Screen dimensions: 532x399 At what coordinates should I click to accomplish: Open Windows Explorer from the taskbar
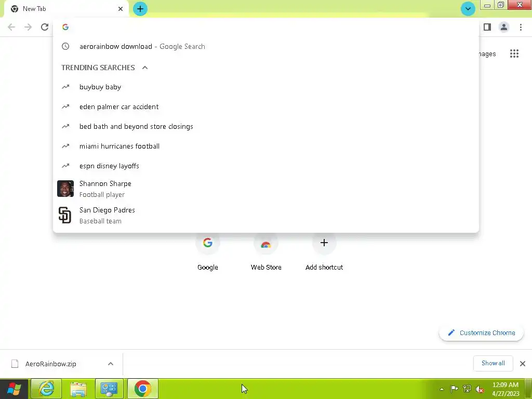pos(78,389)
